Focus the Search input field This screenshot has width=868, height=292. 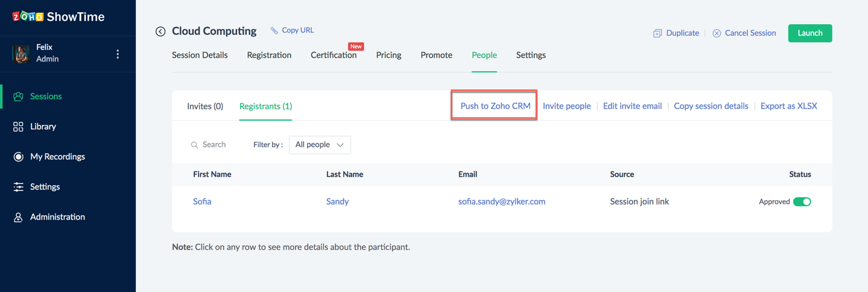tap(214, 145)
